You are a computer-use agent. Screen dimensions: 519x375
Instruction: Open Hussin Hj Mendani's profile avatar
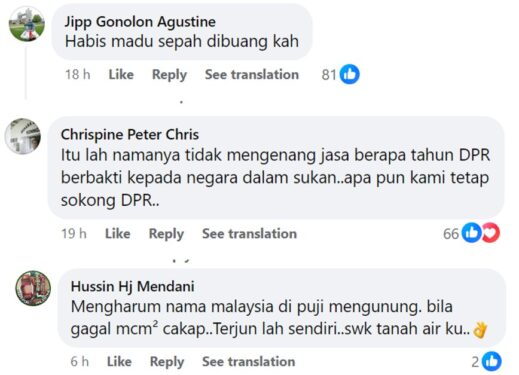[33, 288]
